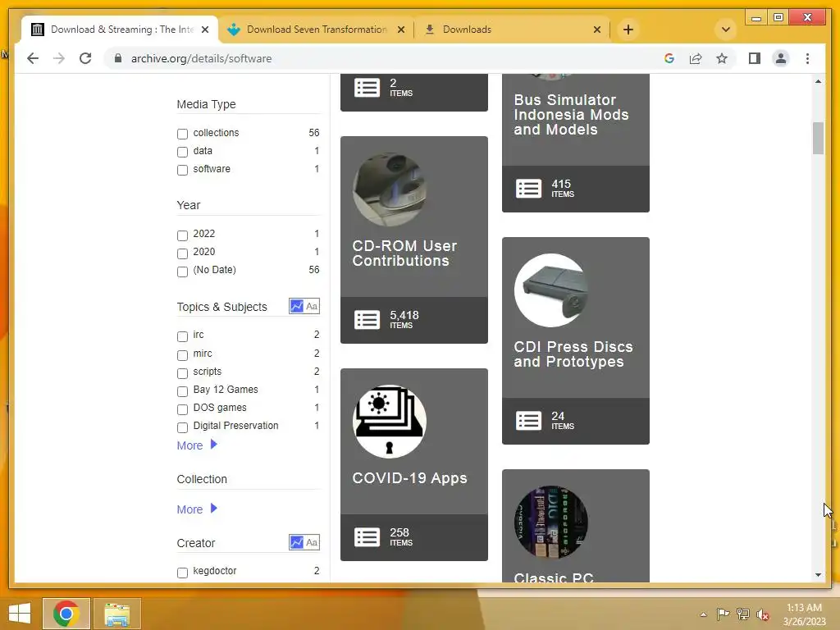Close the Downloads tab
This screenshot has height=630, width=840.
click(597, 30)
